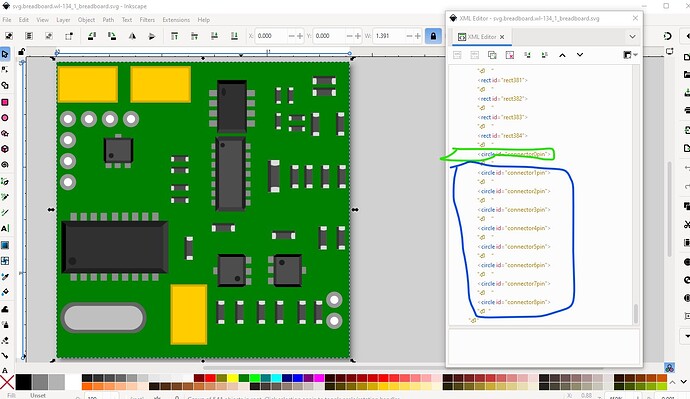
Task: Open the Filters menu
Action: pyautogui.click(x=147, y=20)
